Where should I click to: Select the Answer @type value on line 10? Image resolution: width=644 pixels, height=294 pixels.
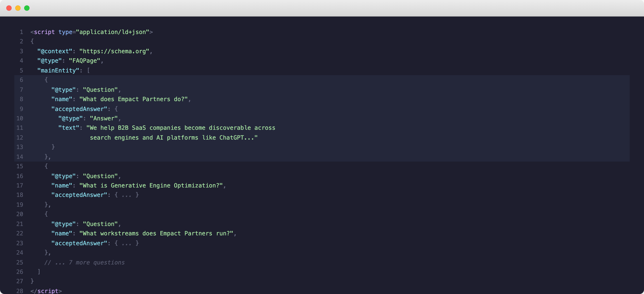104,118
